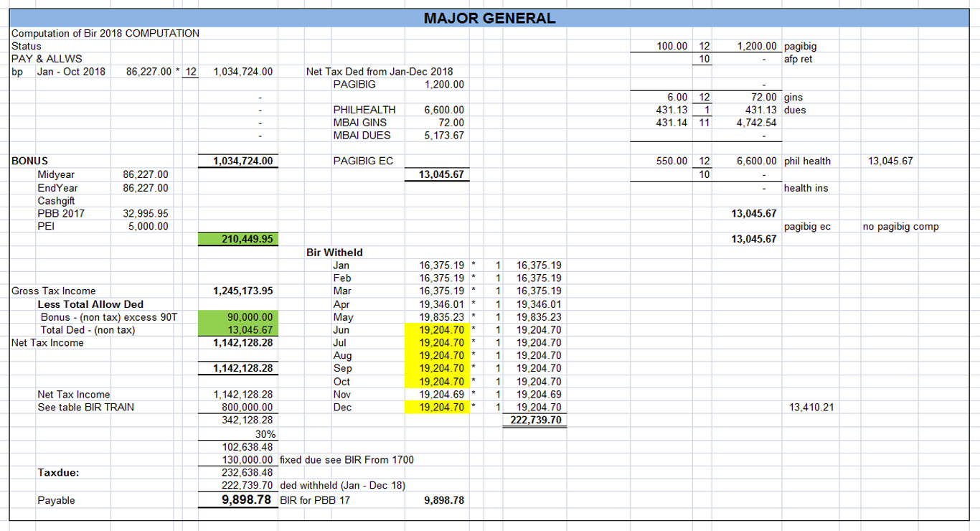Screen dimensions: 980x531
Task: Click the Sep month label
Action: click(342, 369)
